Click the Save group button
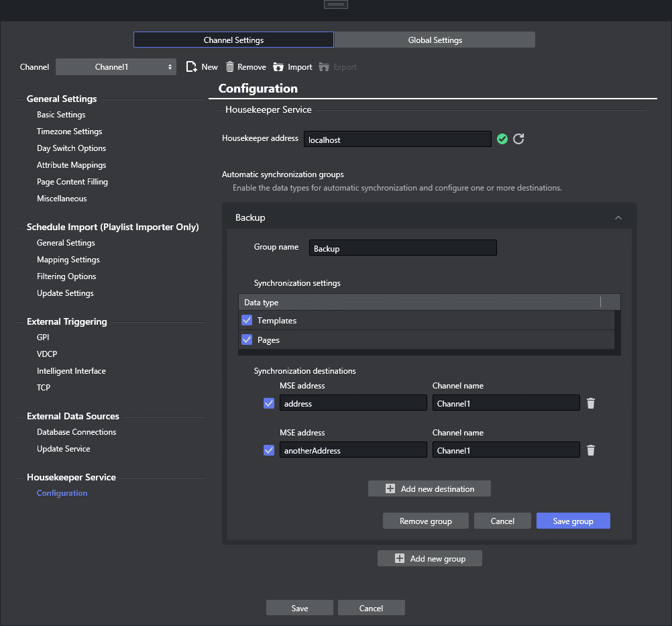Viewport: 672px width, 626px height. click(x=573, y=521)
